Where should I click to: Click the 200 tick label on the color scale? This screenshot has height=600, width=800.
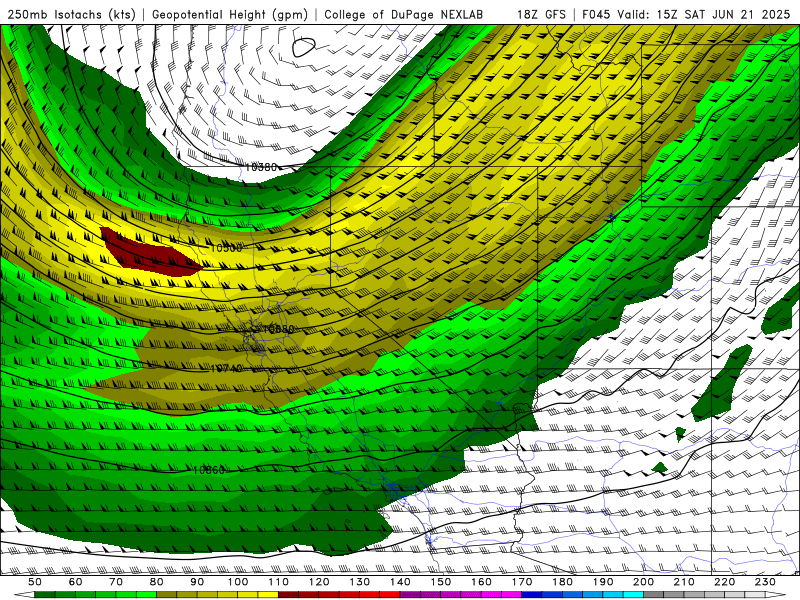643,582
